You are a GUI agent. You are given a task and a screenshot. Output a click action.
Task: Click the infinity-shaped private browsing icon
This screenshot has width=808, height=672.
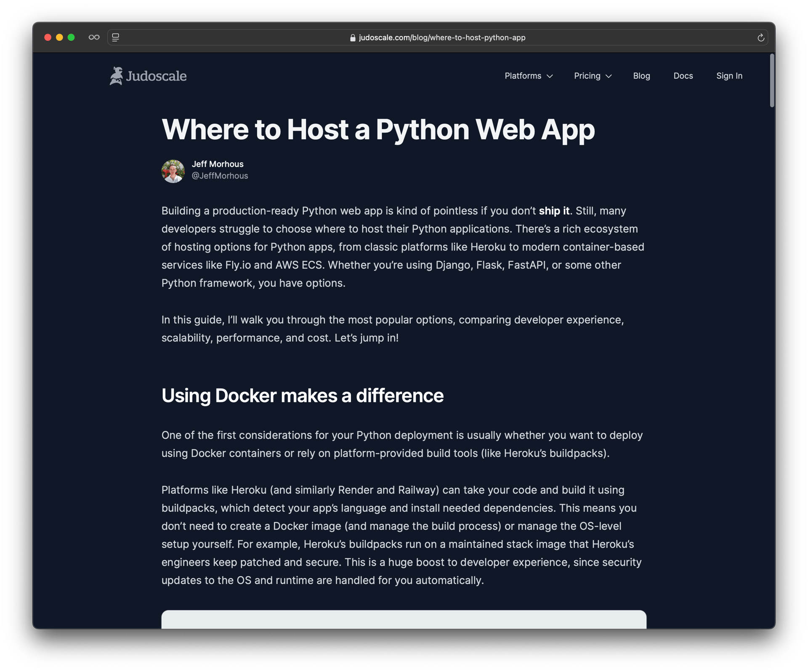click(94, 37)
